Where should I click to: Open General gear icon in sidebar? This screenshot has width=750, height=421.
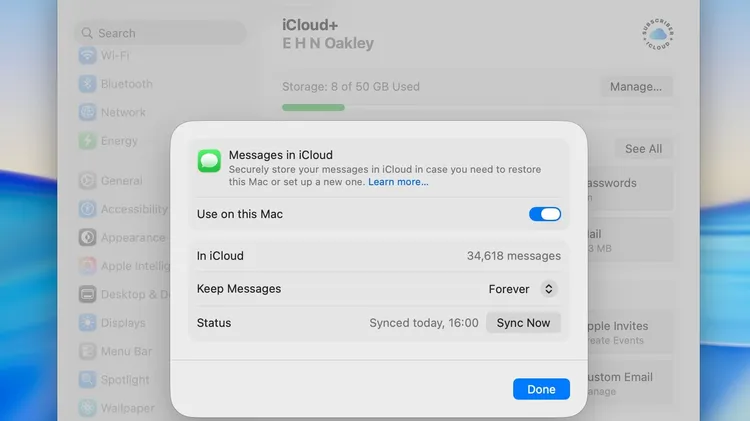click(88, 181)
